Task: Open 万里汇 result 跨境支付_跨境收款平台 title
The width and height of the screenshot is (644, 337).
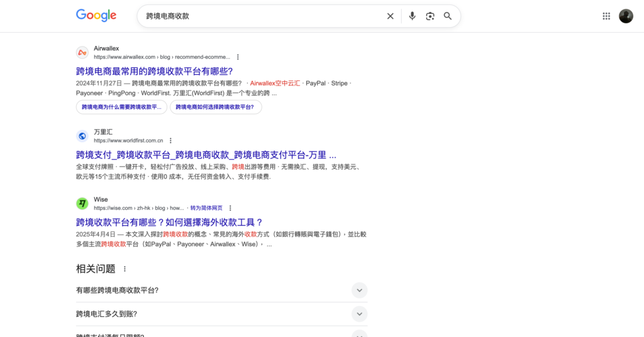Action: click(206, 155)
